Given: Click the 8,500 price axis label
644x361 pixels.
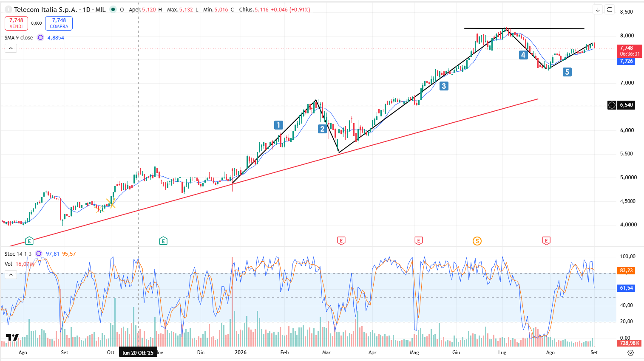Looking at the screenshot, I should 627,12.
